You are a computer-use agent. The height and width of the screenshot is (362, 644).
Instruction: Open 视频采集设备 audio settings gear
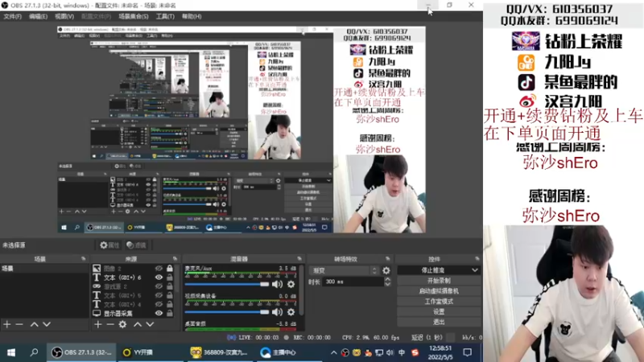(x=291, y=312)
